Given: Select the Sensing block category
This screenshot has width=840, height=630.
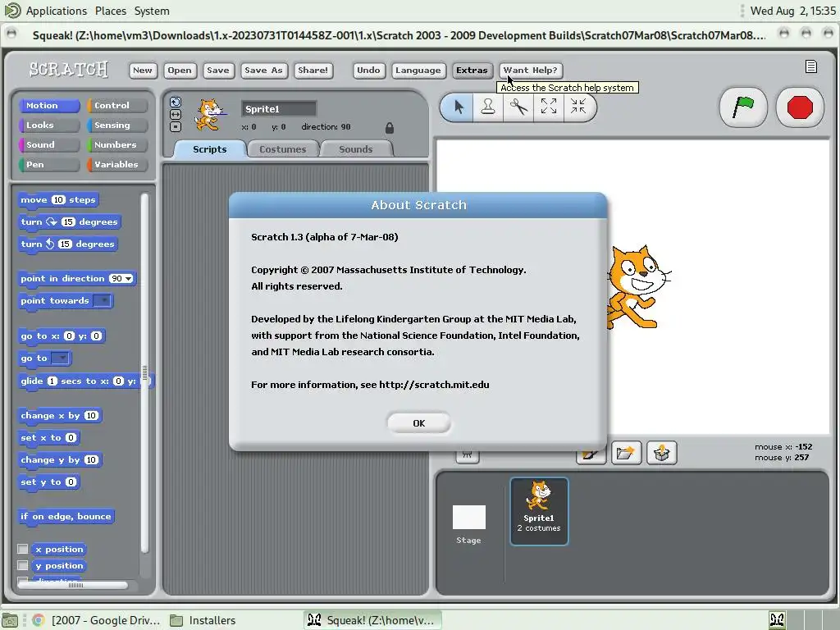Looking at the screenshot, I should pos(117,125).
